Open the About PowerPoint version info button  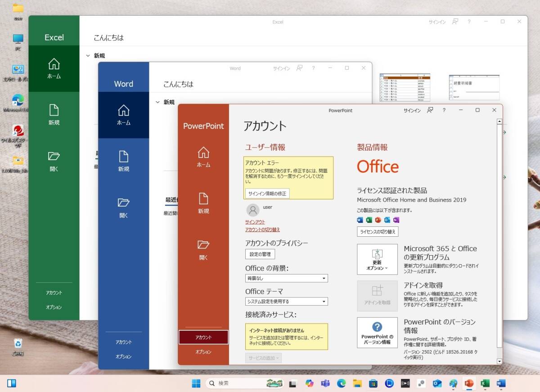coord(377,333)
